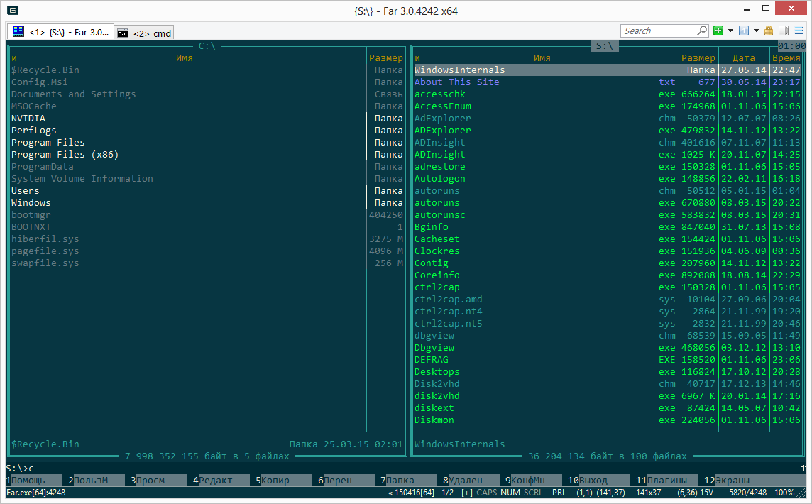Toggle the alternative scrollbar mode icon

pos(784,31)
